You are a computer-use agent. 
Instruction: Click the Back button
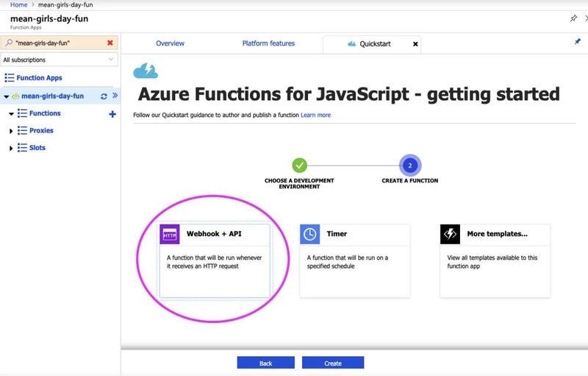coord(265,363)
